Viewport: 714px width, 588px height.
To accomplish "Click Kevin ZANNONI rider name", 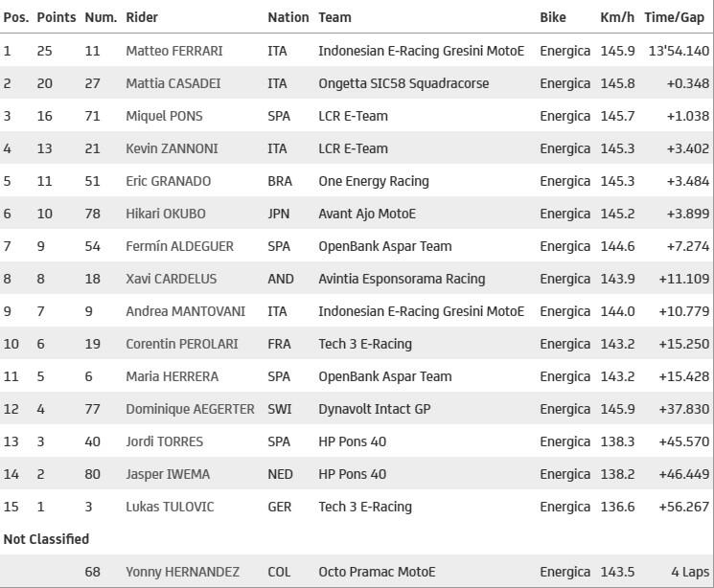I will [x=172, y=148].
